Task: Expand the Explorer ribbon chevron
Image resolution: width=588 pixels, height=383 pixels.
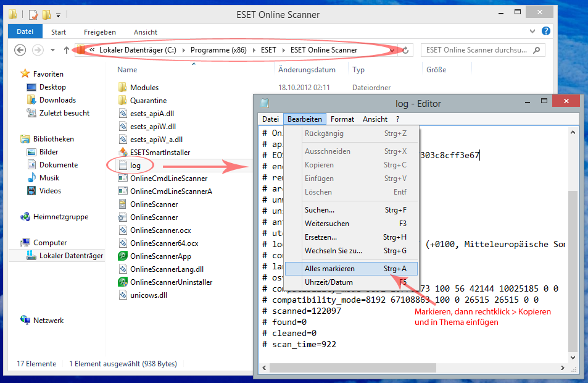Action: pos(532,31)
